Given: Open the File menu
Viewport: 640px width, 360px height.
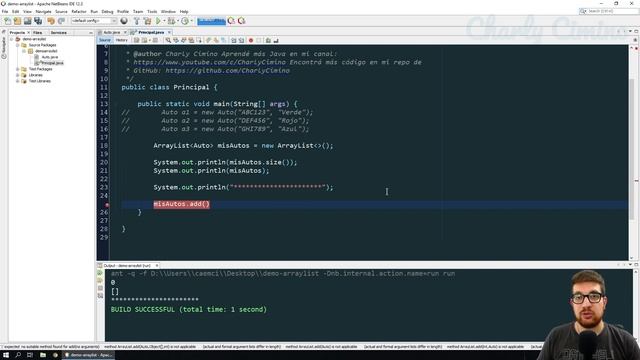Looking at the screenshot, I should coord(5,11).
